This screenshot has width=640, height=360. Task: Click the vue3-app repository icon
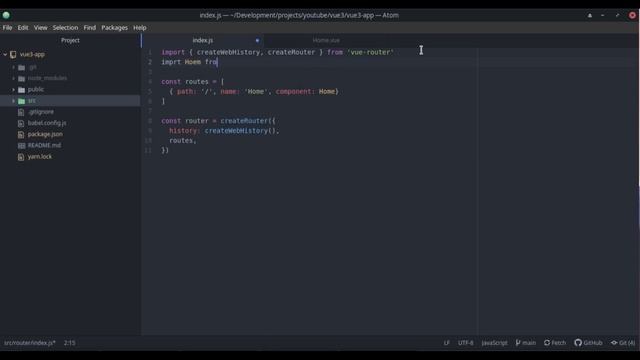13,54
